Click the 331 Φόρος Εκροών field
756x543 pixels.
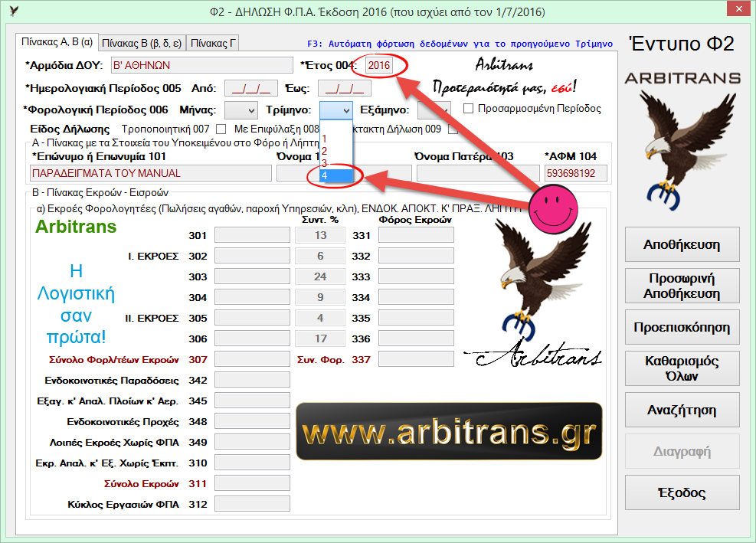[x=416, y=235]
